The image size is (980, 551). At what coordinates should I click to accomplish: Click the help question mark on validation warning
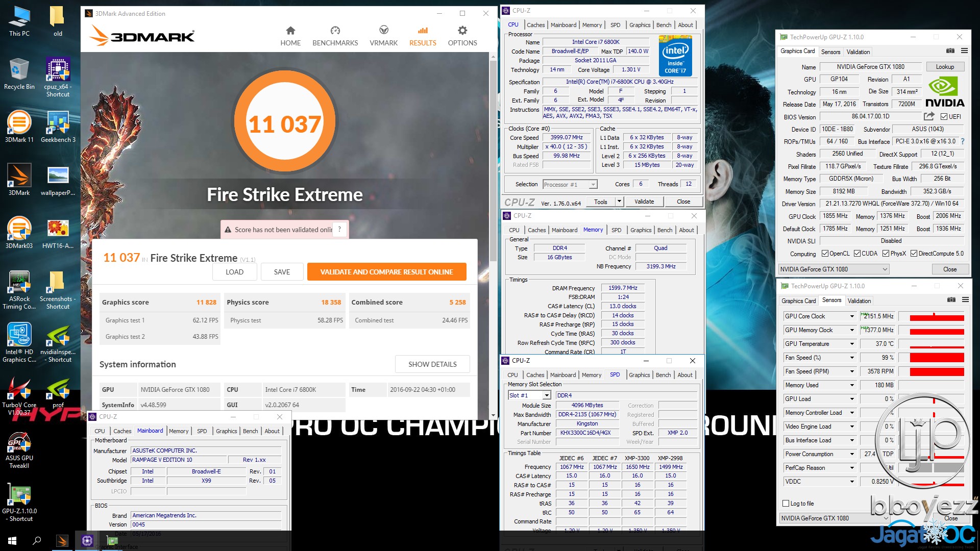(339, 230)
